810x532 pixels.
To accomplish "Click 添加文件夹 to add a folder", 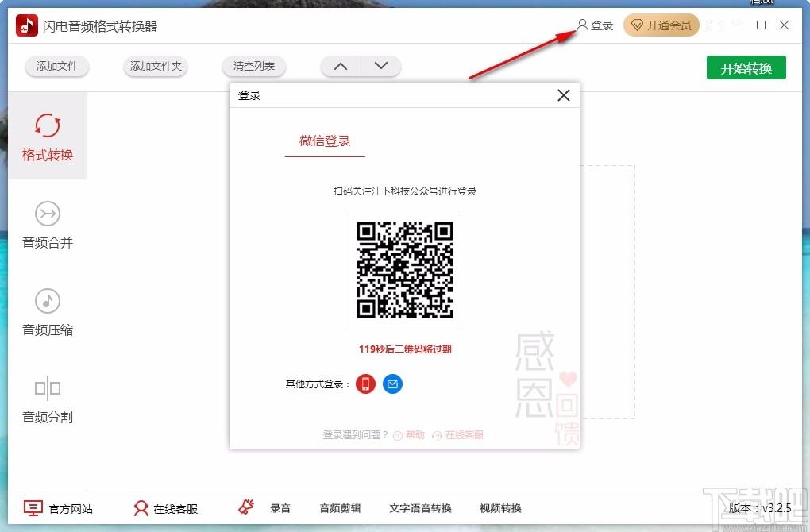I will pyautogui.click(x=156, y=66).
